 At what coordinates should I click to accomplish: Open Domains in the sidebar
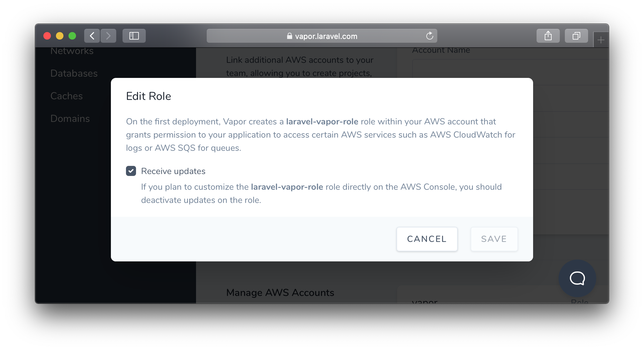coord(70,119)
